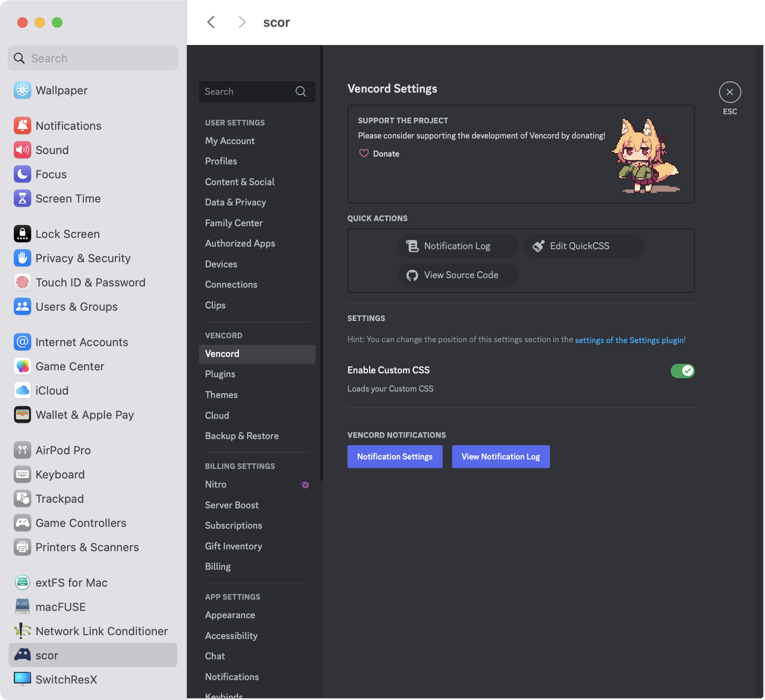Open the Accessibility tab
The image size is (765, 700).
coord(257,636)
